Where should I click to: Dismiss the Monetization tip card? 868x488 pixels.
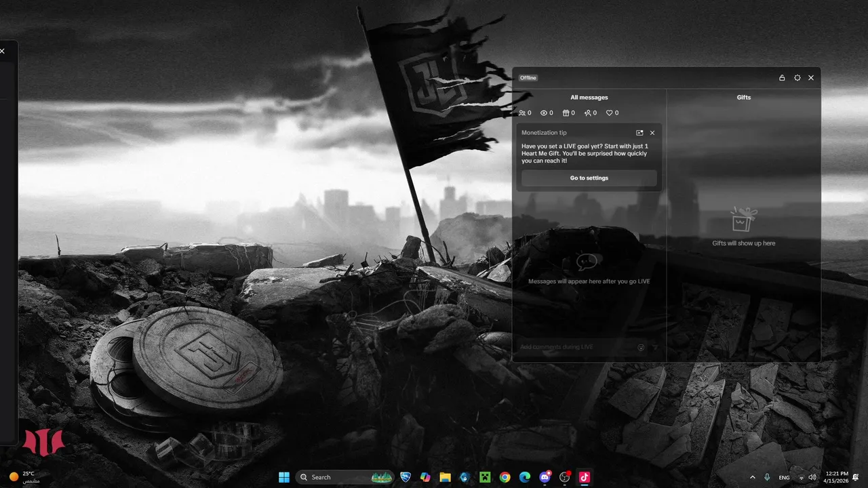click(652, 133)
